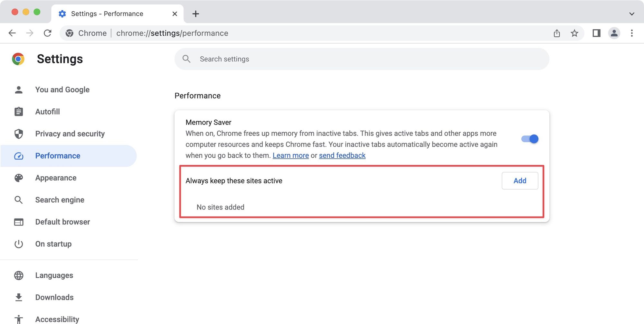This screenshot has width=644, height=324.
Task: Open Chrome three-dot menu
Action: point(631,33)
